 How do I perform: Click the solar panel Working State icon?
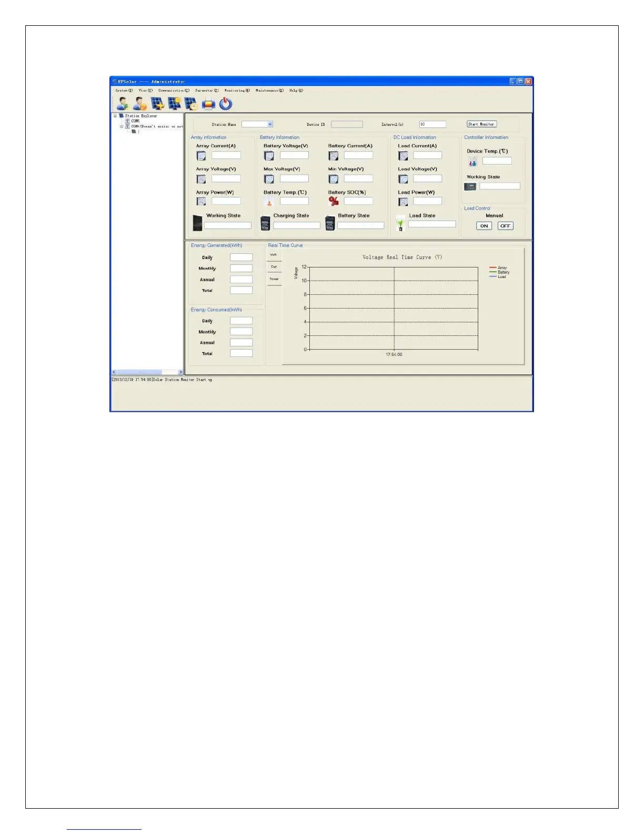tap(197, 223)
